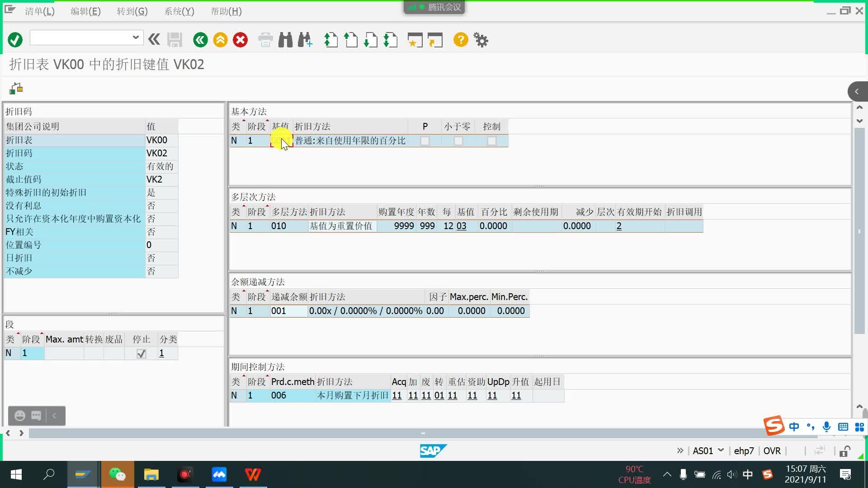Image resolution: width=868 pixels, height=488 pixels.
Task: Open the Help question mark icon
Action: pyautogui.click(x=460, y=40)
